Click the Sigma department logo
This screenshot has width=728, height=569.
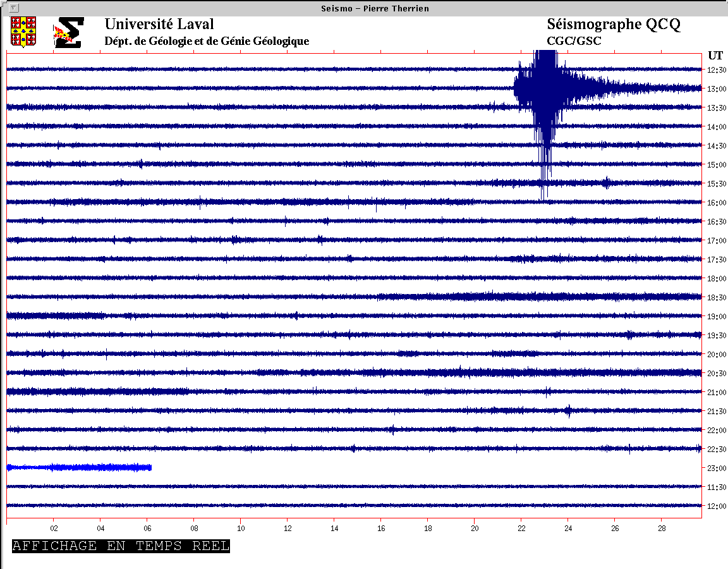pyautogui.click(x=68, y=33)
